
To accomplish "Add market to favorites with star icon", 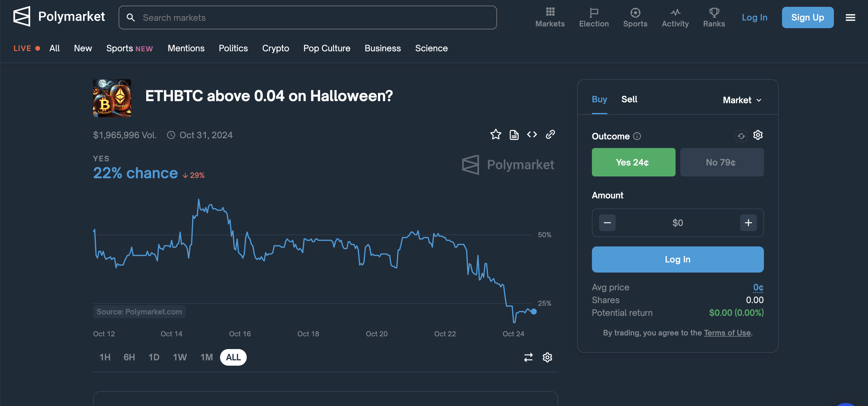I will [495, 134].
